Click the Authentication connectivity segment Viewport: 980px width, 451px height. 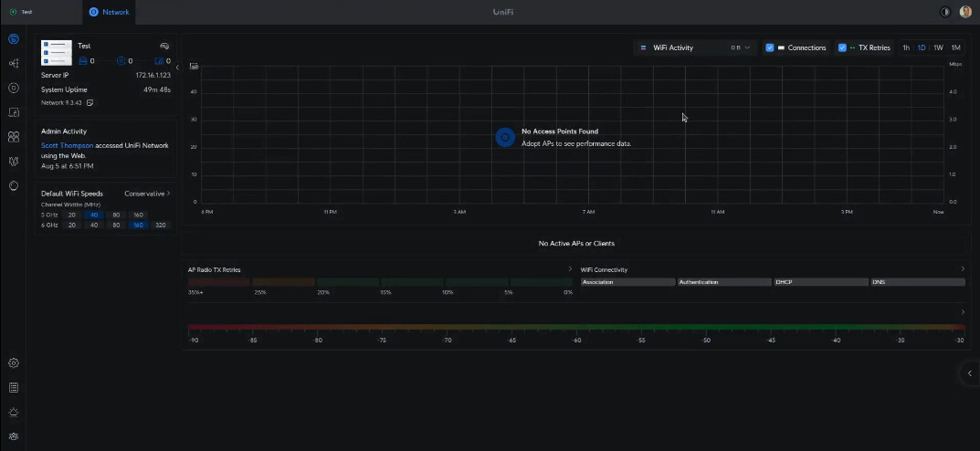tap(724, 282)
